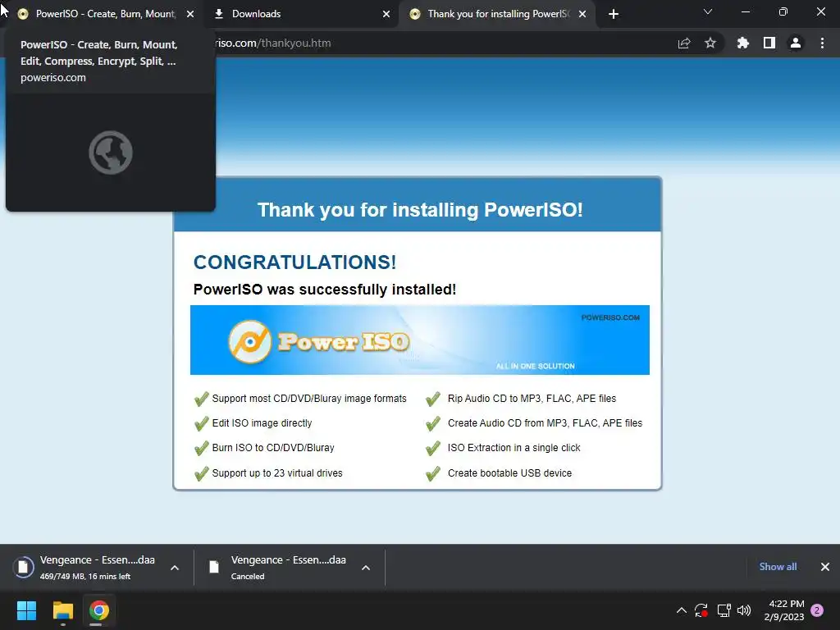840x630 pixels.
Task: Click 'Support up to 23 virtual drives' text
Action: point(277,473)
